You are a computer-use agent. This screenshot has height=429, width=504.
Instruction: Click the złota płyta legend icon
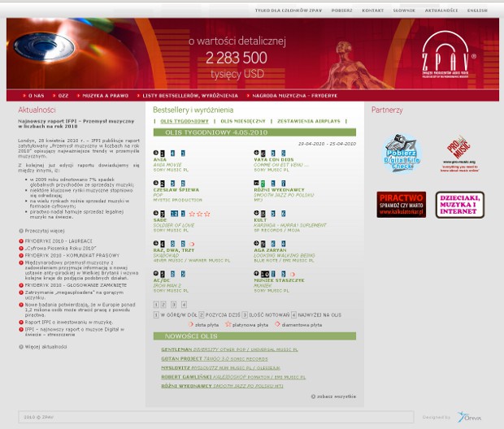click(x=191, y=324)
